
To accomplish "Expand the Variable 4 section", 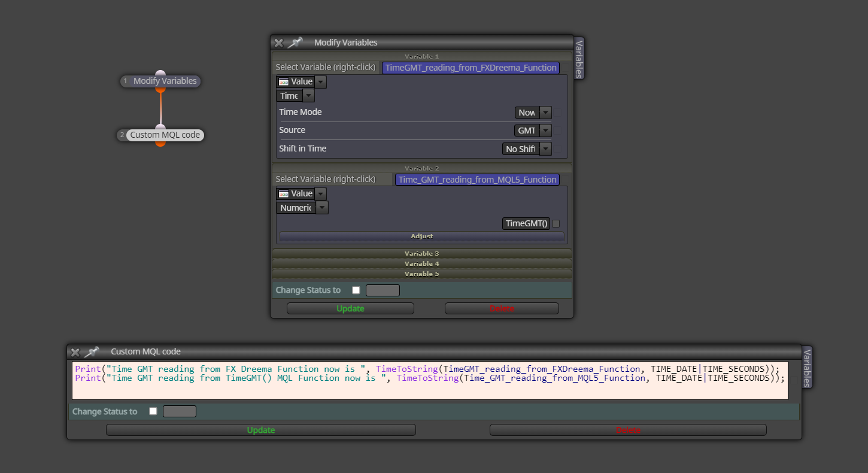I will [x=422, y=263].
